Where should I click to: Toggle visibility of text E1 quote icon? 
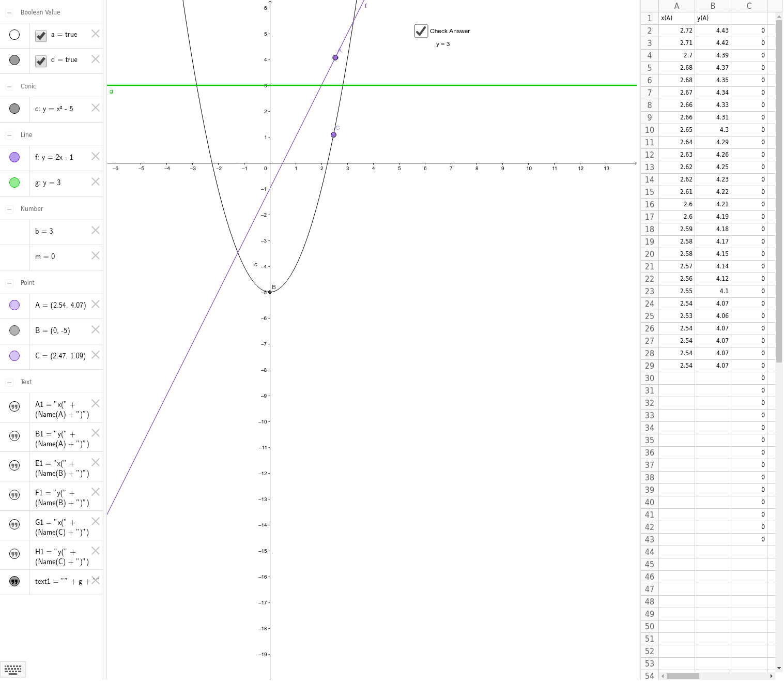point(14,466)
